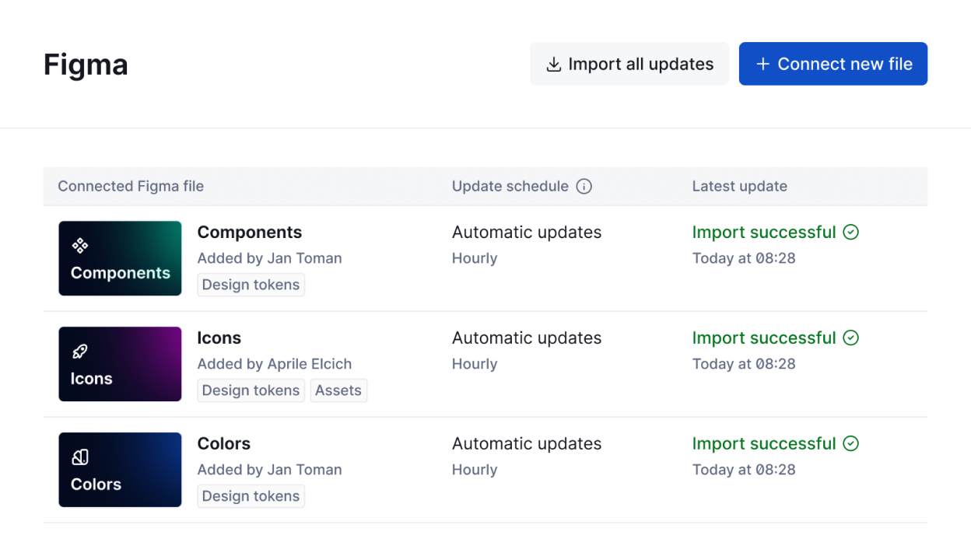Select the Design tokens tag on Components

pyautogui.click(x=251, y=285)
